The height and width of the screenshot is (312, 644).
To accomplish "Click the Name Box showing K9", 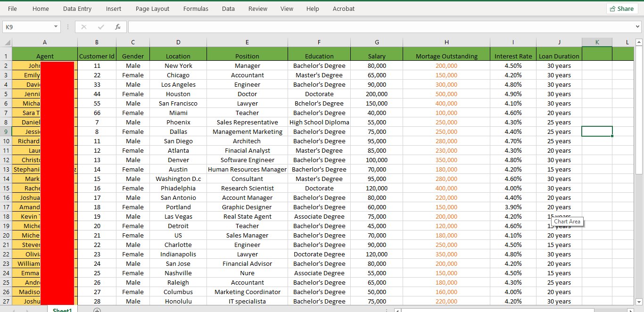I will tap(27, 27).
